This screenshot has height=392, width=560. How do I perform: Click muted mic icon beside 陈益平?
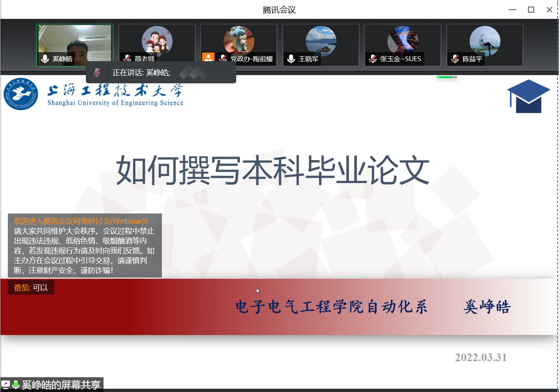(455, 59)
